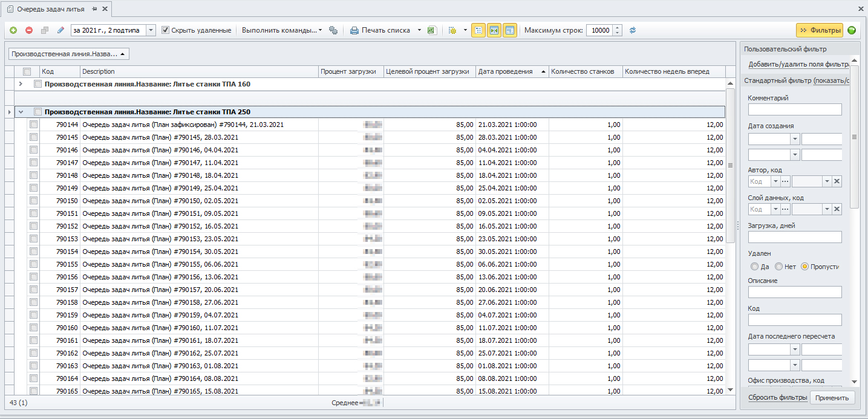Open the Выполнить команды dropdown menu
868x419 pixels.
tap(281, 30)
